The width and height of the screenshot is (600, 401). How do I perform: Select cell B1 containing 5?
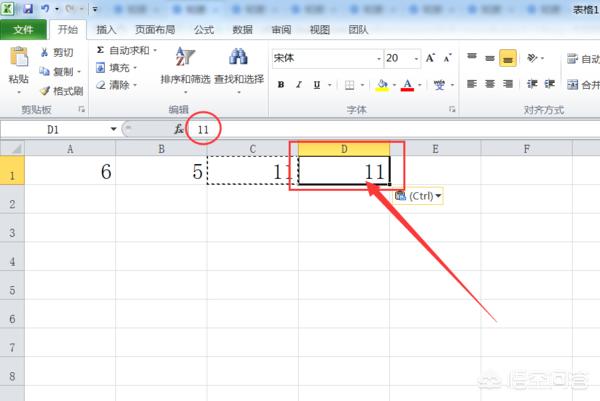(161, 170)
